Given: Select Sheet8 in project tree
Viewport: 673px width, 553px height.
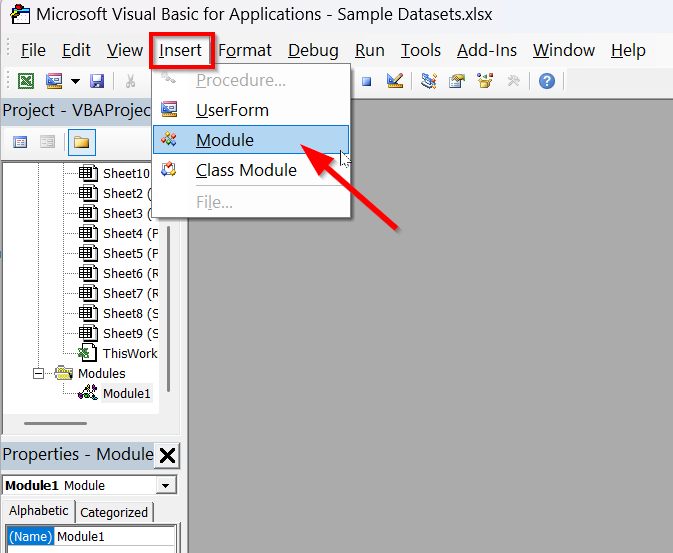Looking at the screenshot, I should [x=130, y=313].
